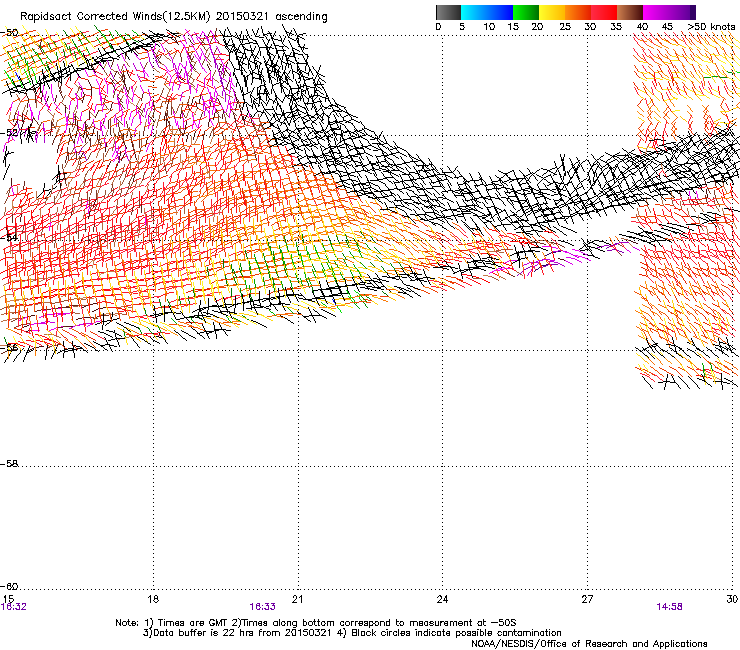Image resolution: width=740 pixels, height=650 pixels.
Task: Click the 'NOAA/NESDIS/Office of Research and Applications' credit
Action: [x=589, y=644]
